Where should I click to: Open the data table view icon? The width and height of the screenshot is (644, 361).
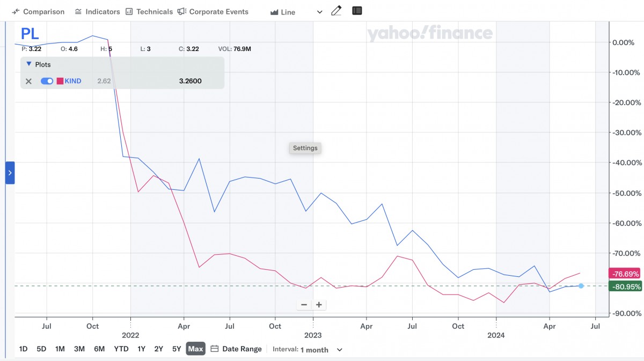357,11
